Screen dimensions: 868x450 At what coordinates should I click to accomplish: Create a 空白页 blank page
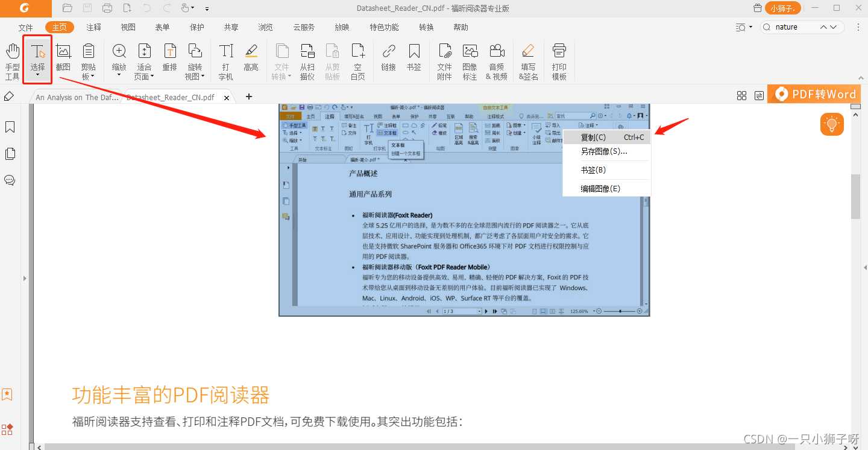[358, 62]
